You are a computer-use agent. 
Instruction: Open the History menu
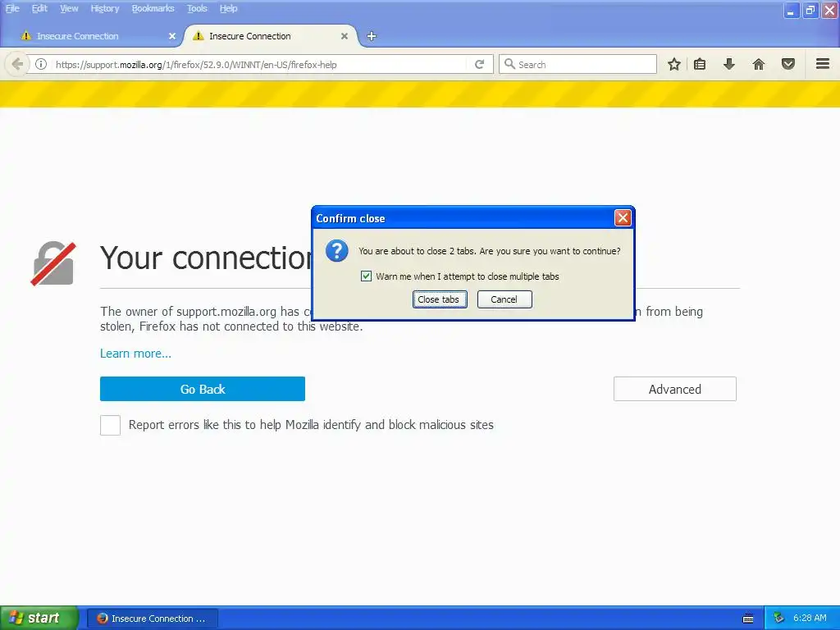click(104, 8)
